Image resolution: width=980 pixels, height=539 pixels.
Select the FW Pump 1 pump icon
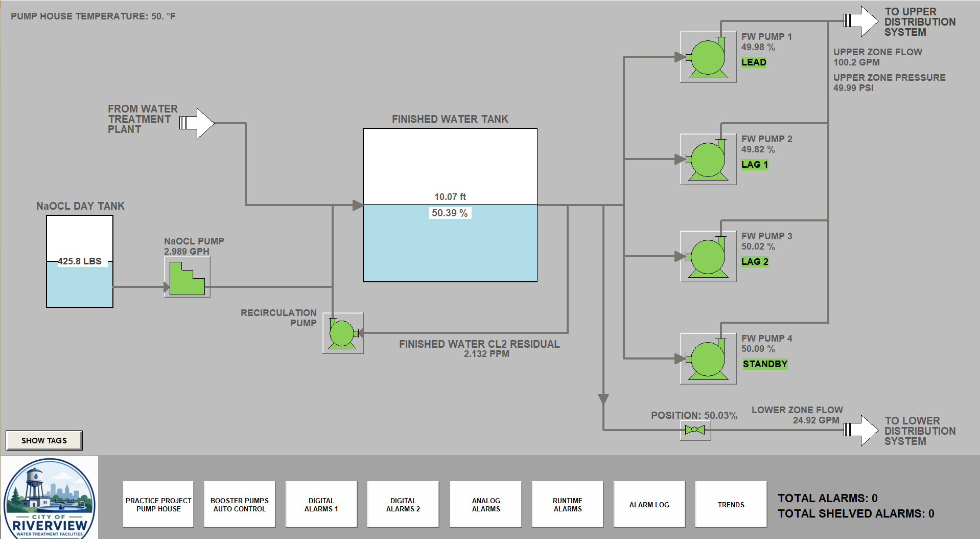tap(708, 57)
